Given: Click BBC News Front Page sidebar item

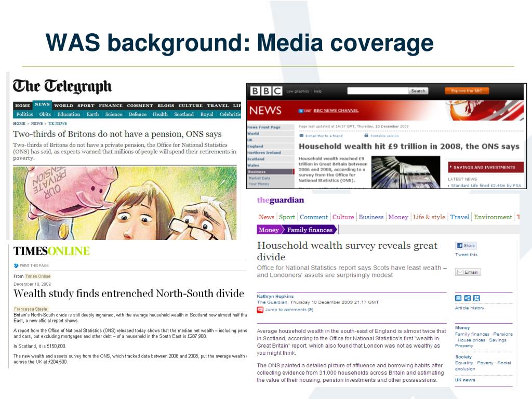Looking at the screenshot, I should [x=264, y=127].
